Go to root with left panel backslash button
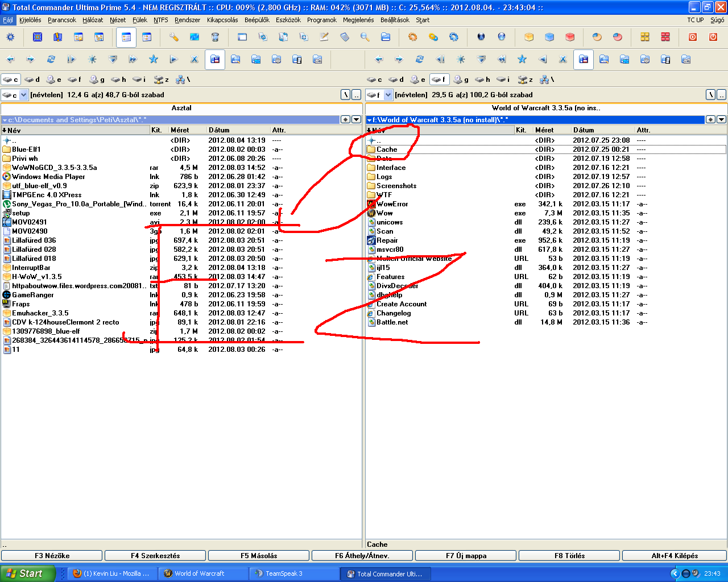This screenshot has height=582, width=728. [x=346, y=95]
